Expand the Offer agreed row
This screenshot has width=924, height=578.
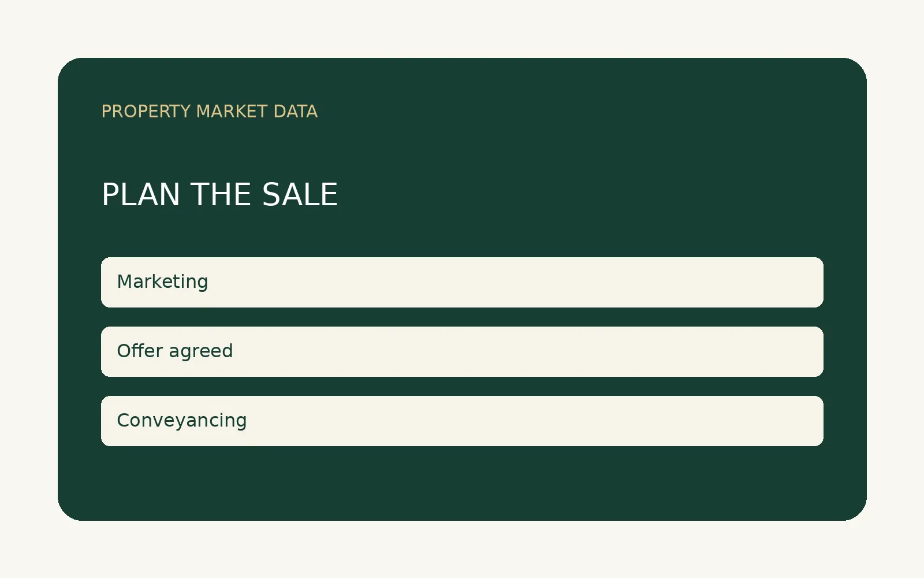[x=462, y=351]
